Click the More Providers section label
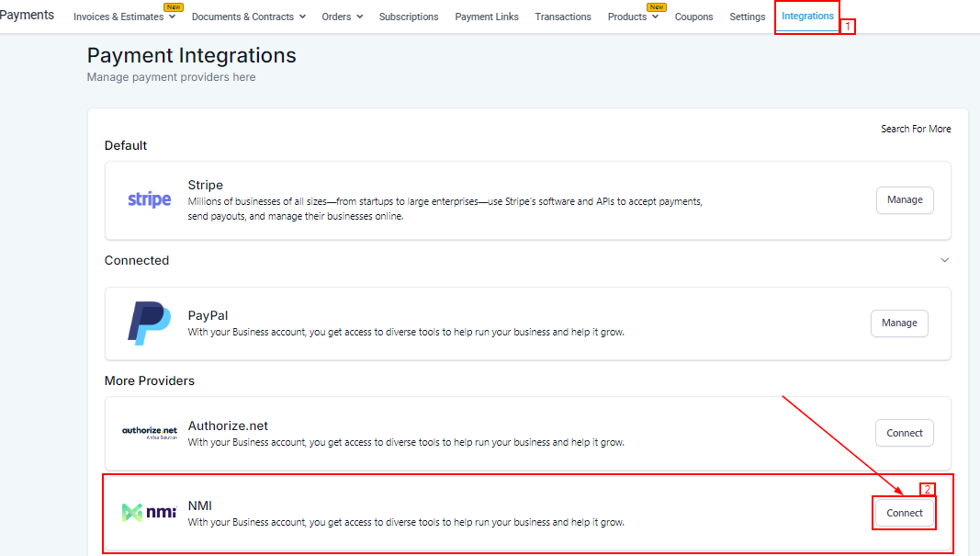 [x=150, y=380]
